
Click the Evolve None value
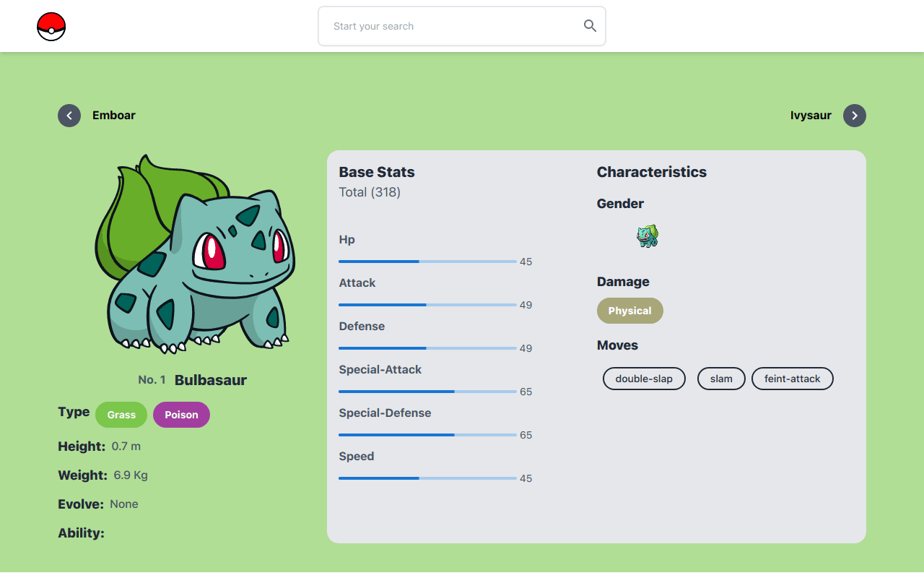point(124,504)
